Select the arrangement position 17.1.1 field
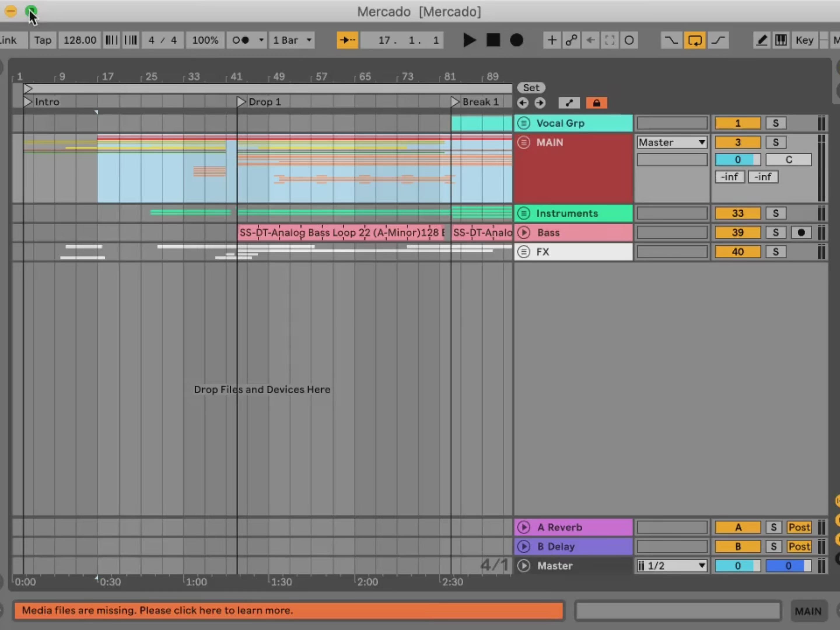 point(402,40)
